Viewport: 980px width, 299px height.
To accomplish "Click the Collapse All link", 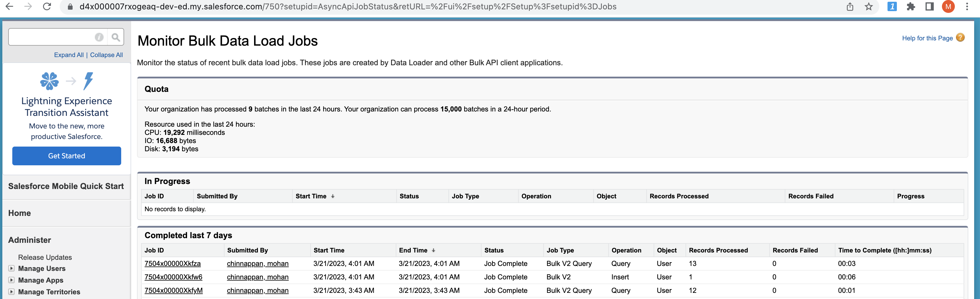I will point(107,55).
